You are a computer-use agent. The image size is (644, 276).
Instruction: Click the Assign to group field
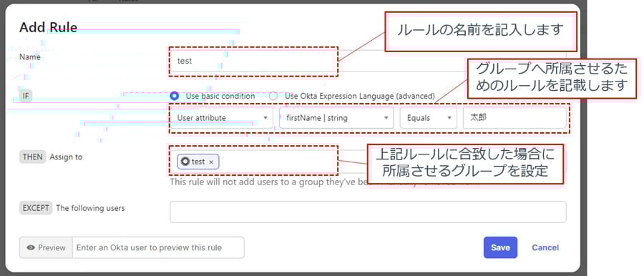coord(368,162)
